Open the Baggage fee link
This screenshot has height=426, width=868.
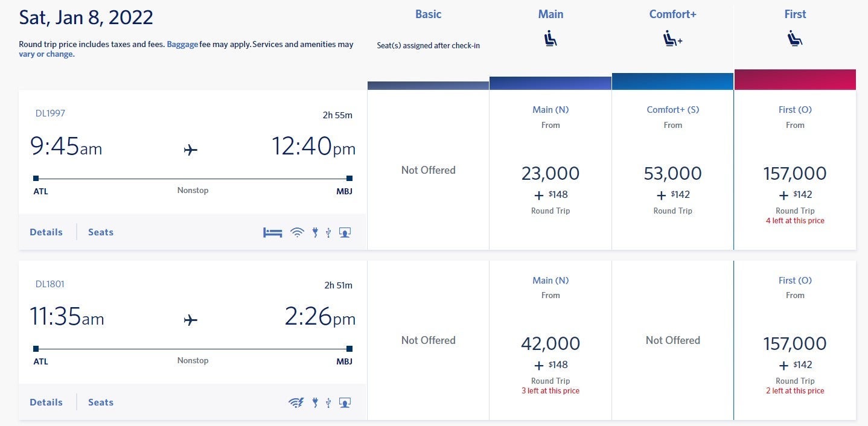[x=182, y=44]
